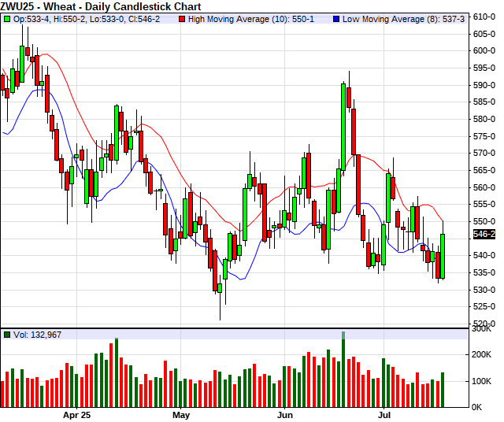Click the red High Moving Average swatch

[x=183, y=18]
